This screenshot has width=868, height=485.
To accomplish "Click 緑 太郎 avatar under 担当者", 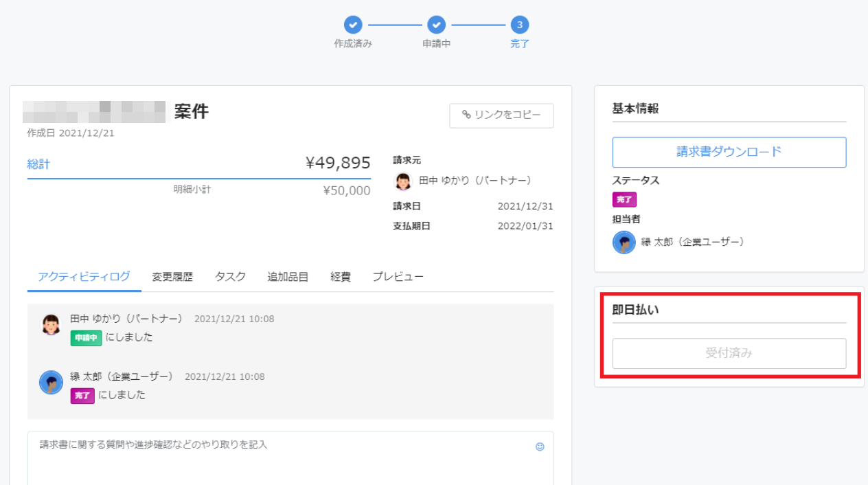I will (x=624, y=242).
